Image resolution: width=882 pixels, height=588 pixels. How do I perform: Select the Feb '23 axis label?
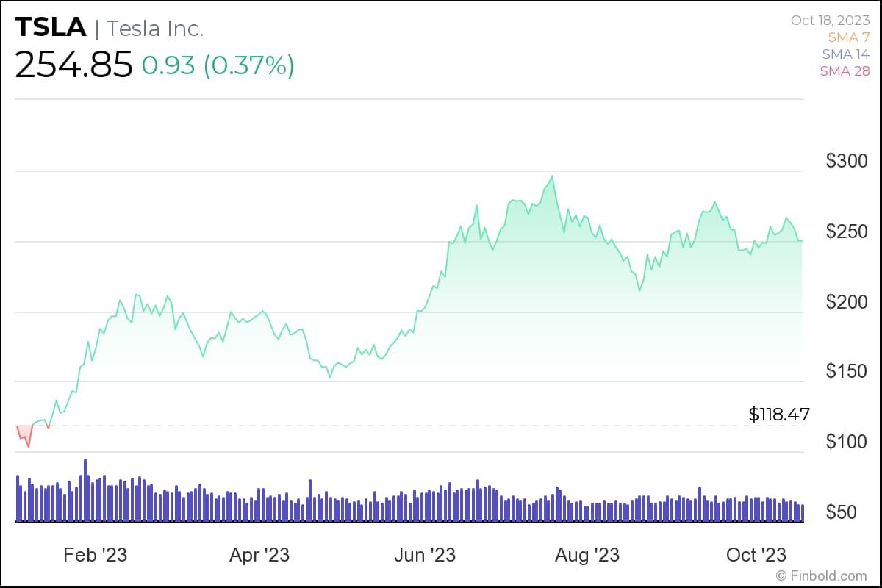click(x=96, y=555)
